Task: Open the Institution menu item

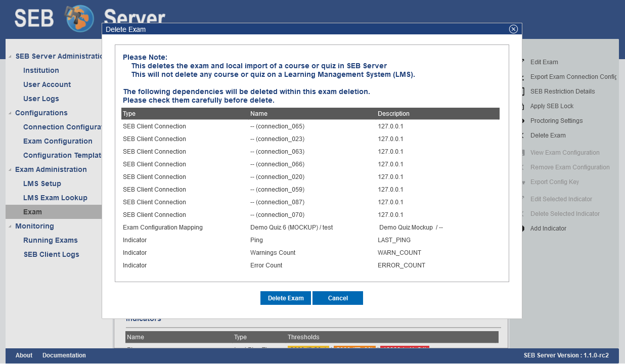Action: tap(41, 71)
